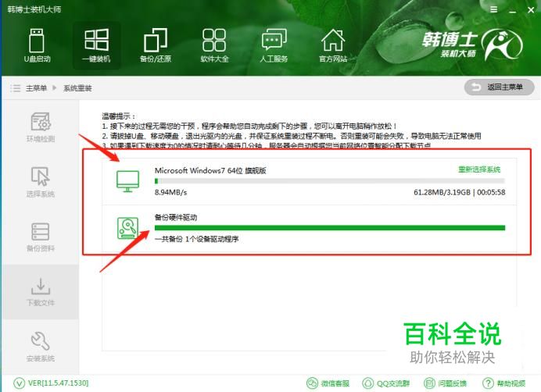Image resolution: width=541 pixels, height=392 pixels.
Task: Click the 备份硬件驱动 progress bar
Action: click(330, 228)
